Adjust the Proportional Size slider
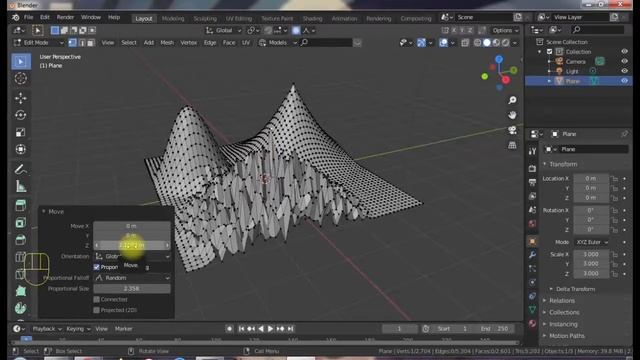The image size is (640, 360). pyautogui.click(x=132, y=289)
